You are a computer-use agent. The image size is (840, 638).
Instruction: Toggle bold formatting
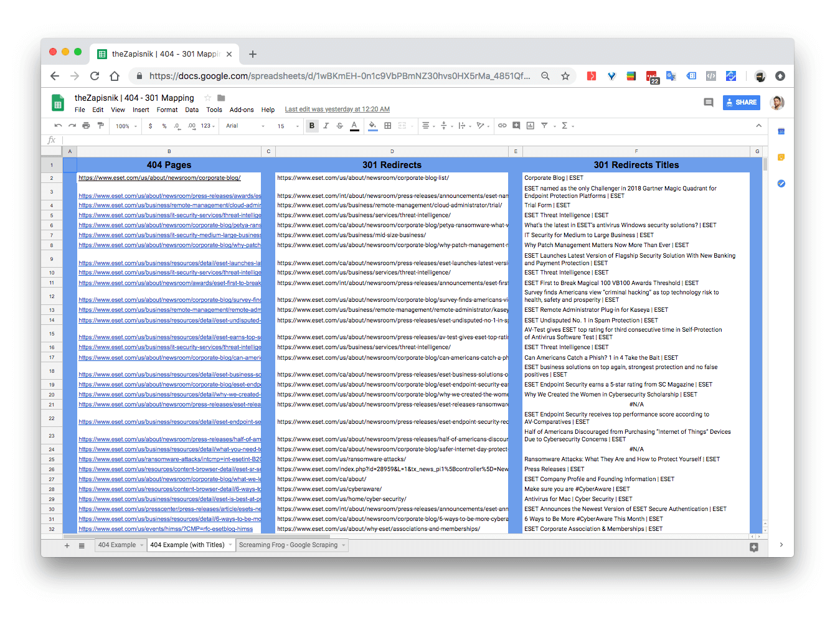(312, 126)
